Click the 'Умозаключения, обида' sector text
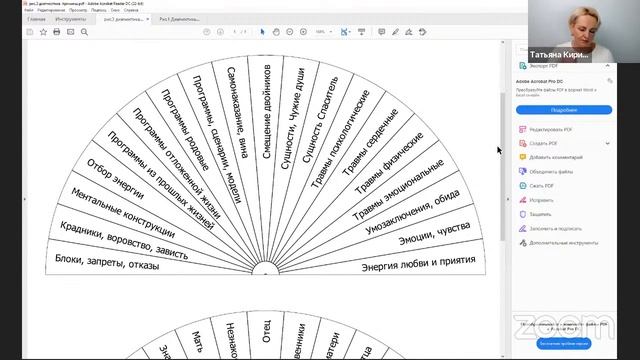The image size is (640, 360). pos(412,212)
